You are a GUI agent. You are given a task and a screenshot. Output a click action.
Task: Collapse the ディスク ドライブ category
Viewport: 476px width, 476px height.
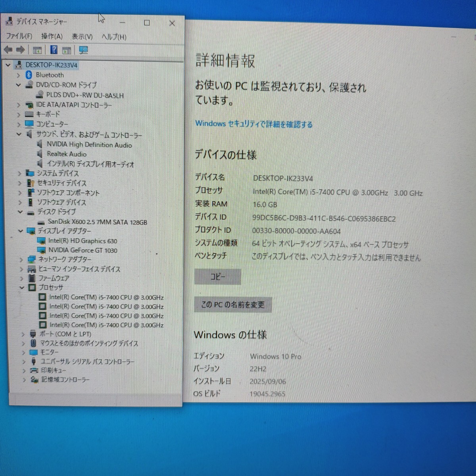(x=20, y=212)
